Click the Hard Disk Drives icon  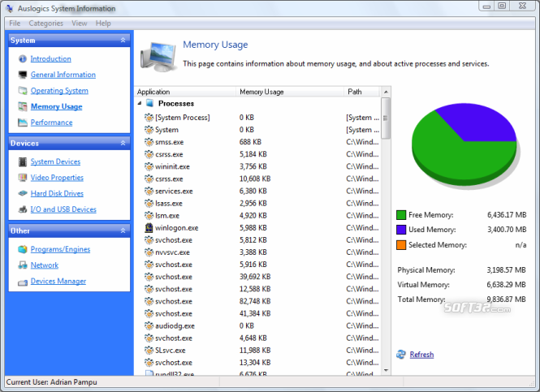click(x=23, y=193)
